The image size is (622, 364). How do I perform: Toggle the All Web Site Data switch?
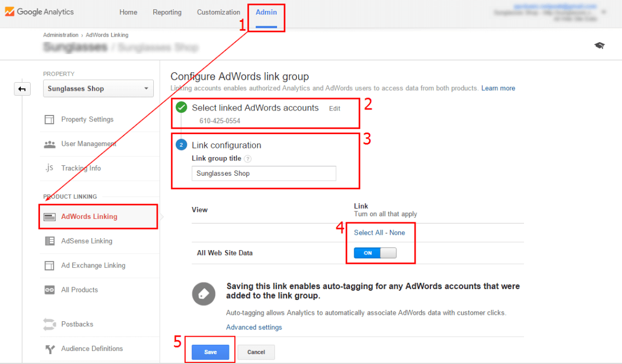[x=375, y=253]
